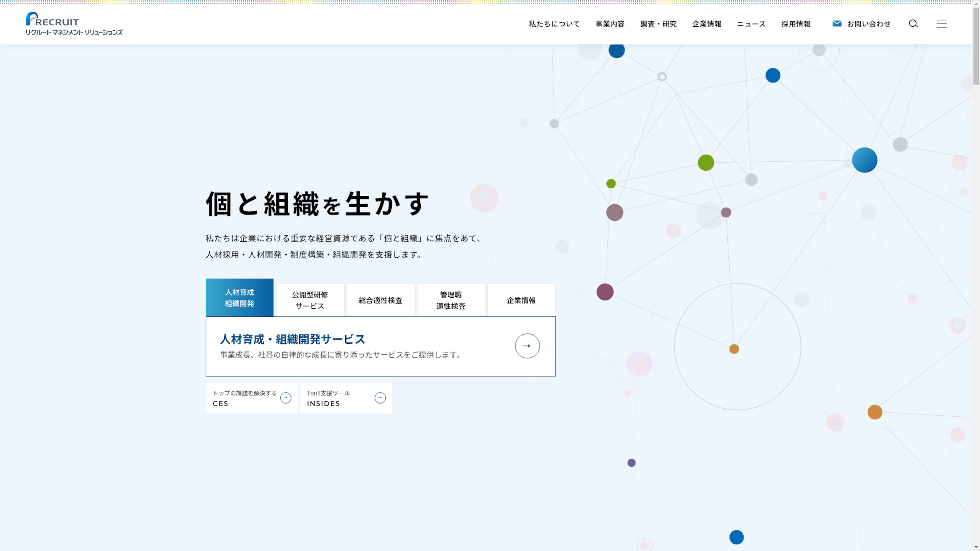This screenshot has height=551, width=980.
Task: Click the 個と組織を生かす headline
Action: 317,204
